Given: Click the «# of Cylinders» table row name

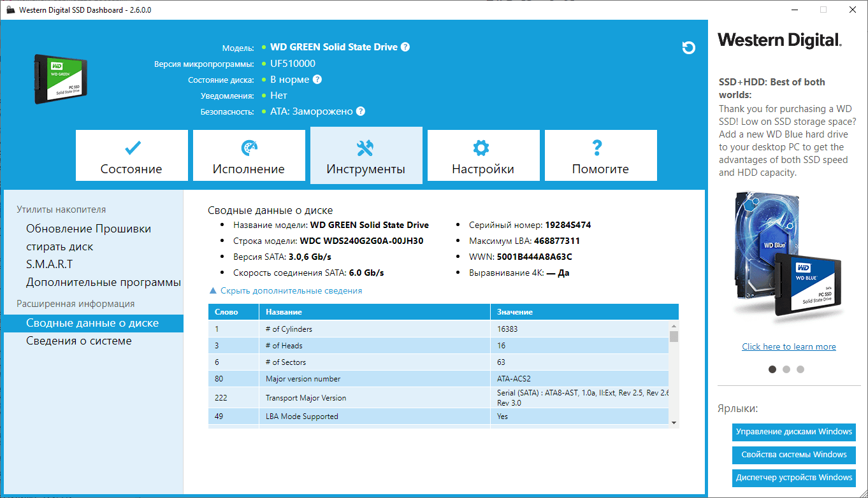Looking at the screenshot, I should [x=289, y=329].
